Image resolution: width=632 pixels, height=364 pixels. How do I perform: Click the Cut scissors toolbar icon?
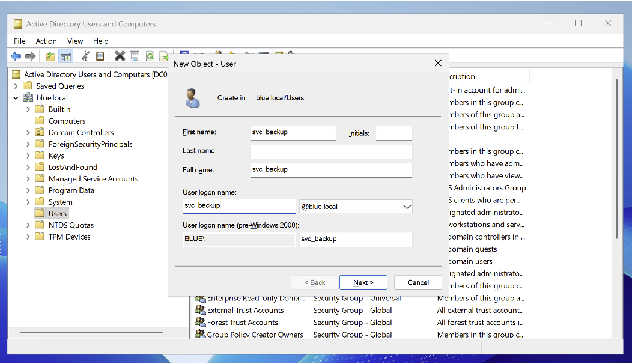(x=85, y=56)
